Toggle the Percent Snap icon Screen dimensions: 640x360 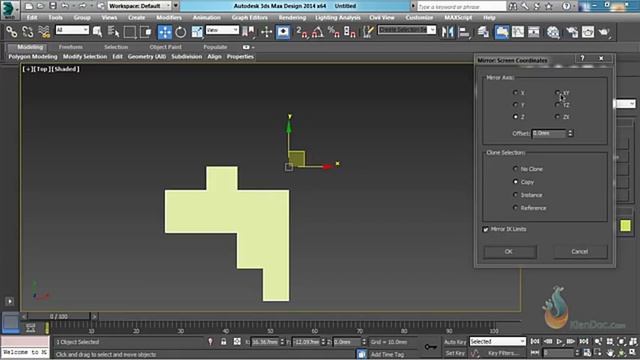pos(333,32)
